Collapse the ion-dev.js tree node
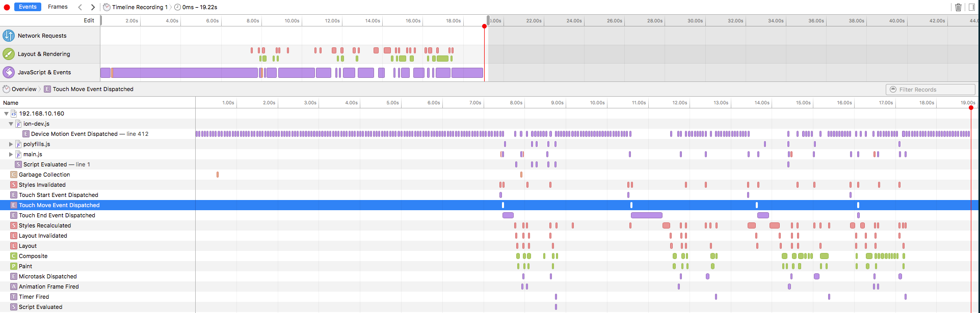This screenshot has width=980, height=313. coord(11,124)
